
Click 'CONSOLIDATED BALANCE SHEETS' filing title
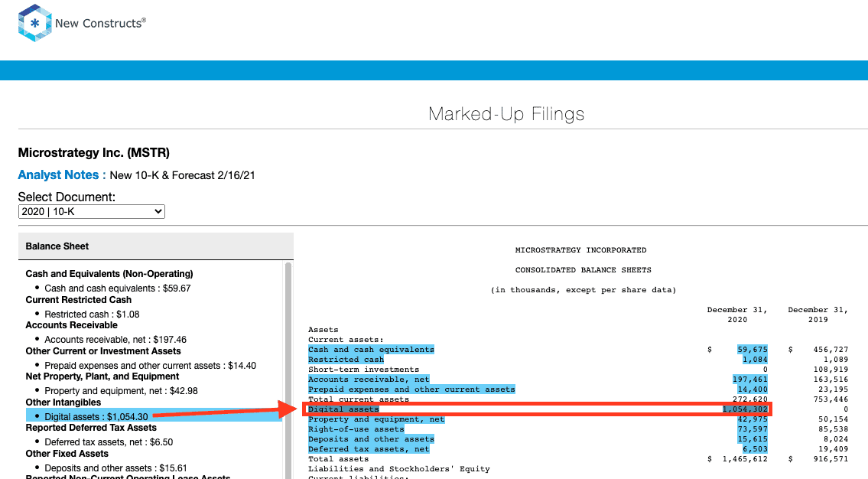pos(583,269)
